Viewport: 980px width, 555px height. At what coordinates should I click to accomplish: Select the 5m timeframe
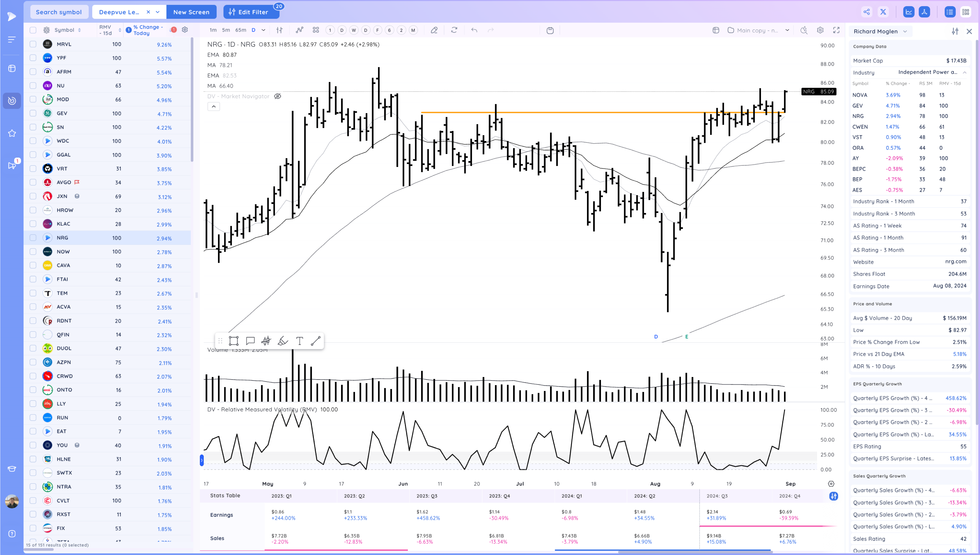point(226,30)
